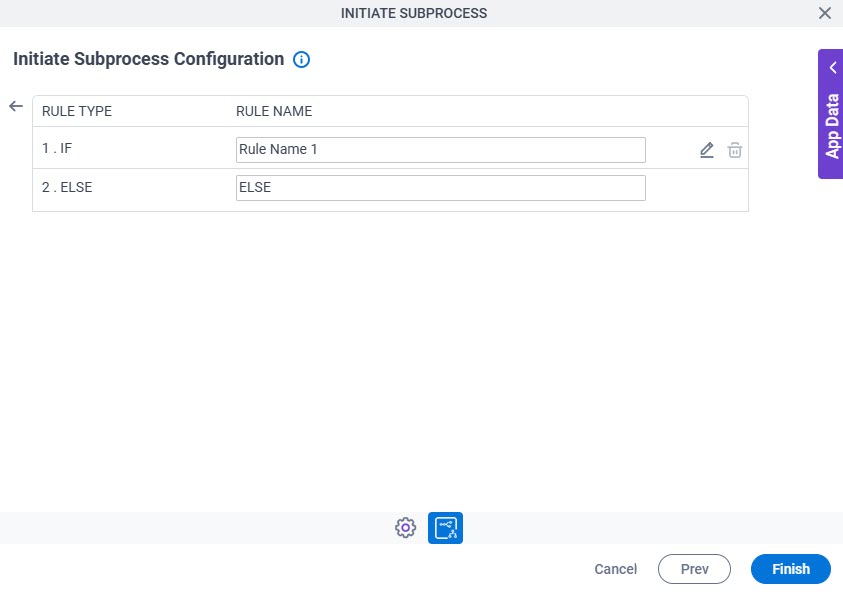843x592 pixels.
Task: Open the info icon beside Configuration title
Action: (x=301, y=59)
